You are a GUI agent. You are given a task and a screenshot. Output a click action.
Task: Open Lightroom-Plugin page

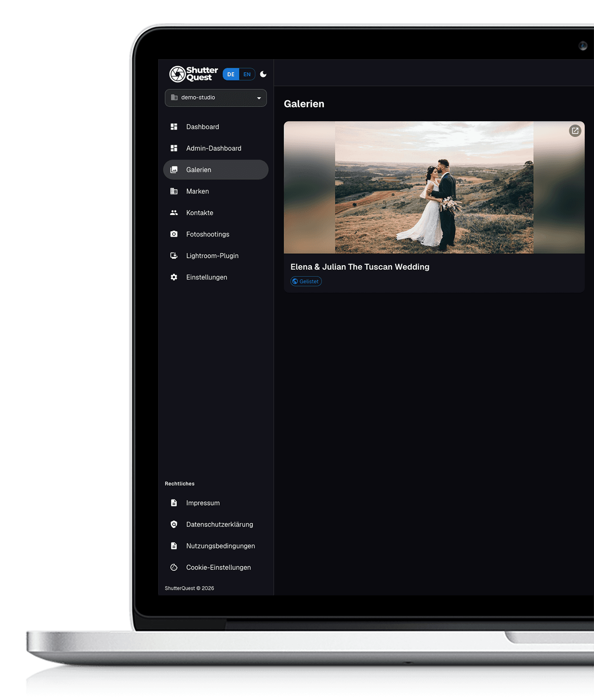216,256
